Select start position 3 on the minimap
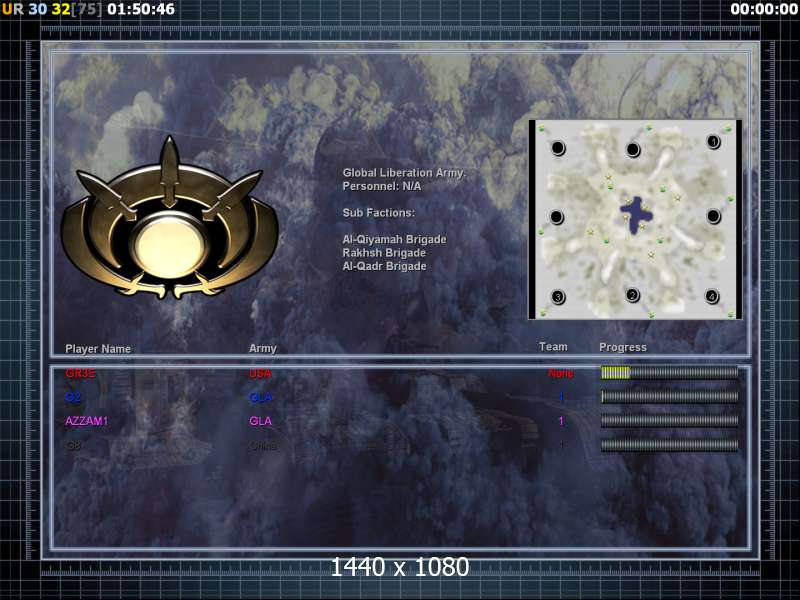Viewport: 800px width, 600px height. [558, 297]
